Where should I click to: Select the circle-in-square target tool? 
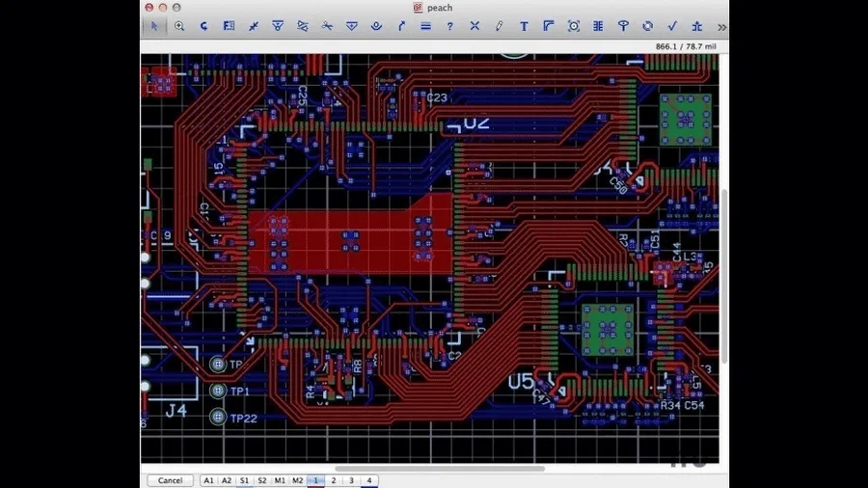point(574,26)
